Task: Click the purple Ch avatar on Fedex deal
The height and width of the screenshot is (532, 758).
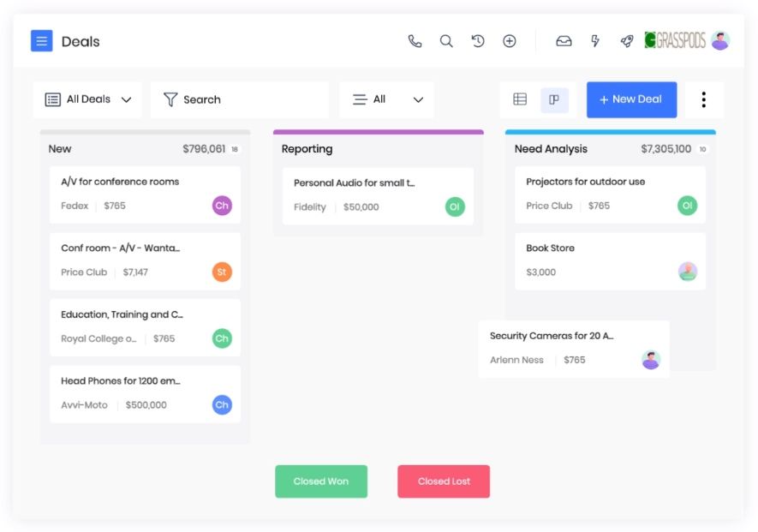Action: [222, 206]
